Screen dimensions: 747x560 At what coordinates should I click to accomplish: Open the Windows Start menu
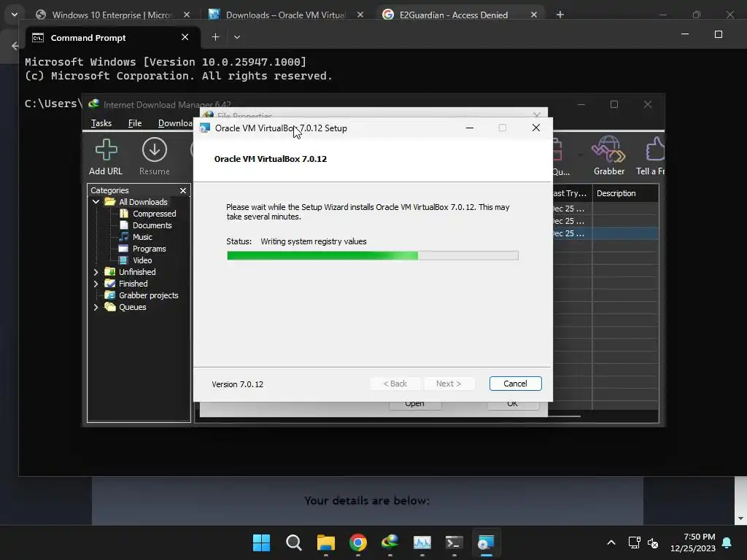click(x=261, y=542)
